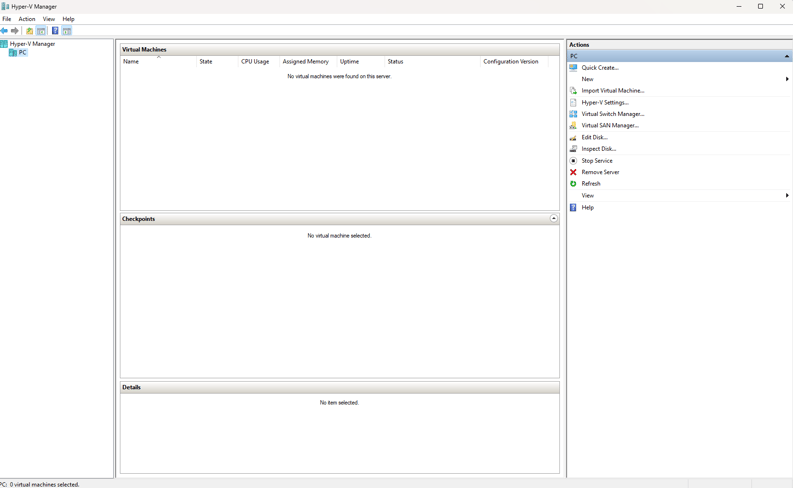Viewport: 793px width, 488px height.
Task: Click the Details panel heading
Action: coord(131,387)
